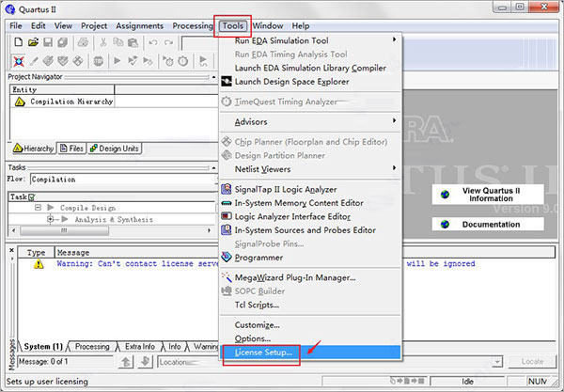Open the Window menu
This screenshot has height=392, width=564.
268,26
